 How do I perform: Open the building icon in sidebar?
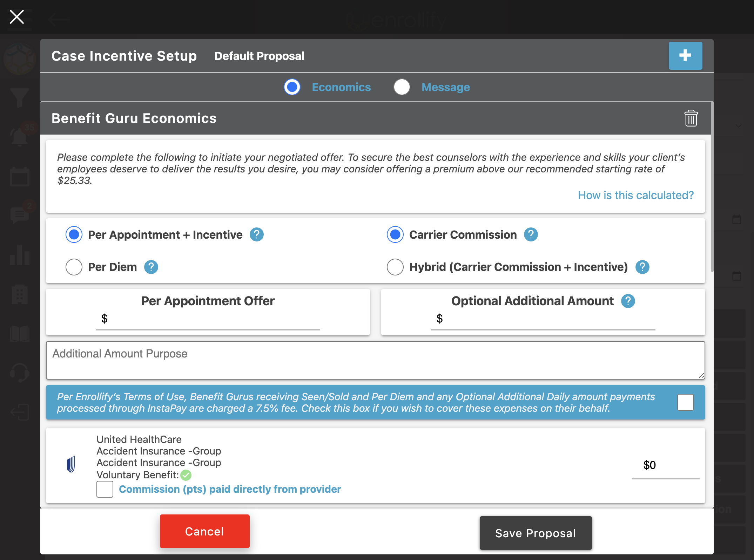tap(20, 294)
